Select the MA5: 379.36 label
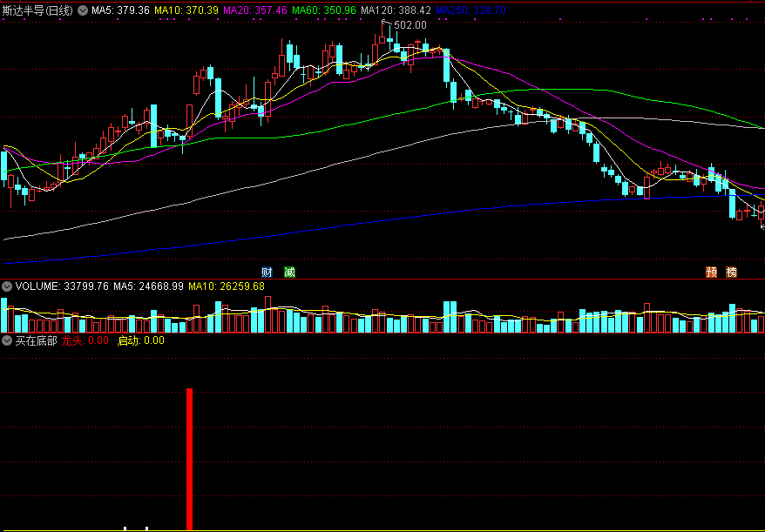This screenshot has width=765, height=532. 120,10
